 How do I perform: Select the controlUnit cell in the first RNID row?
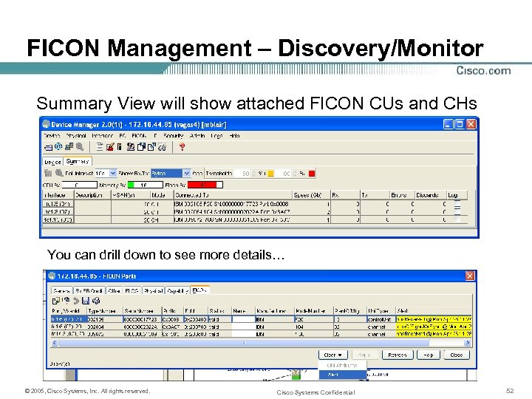381,319
